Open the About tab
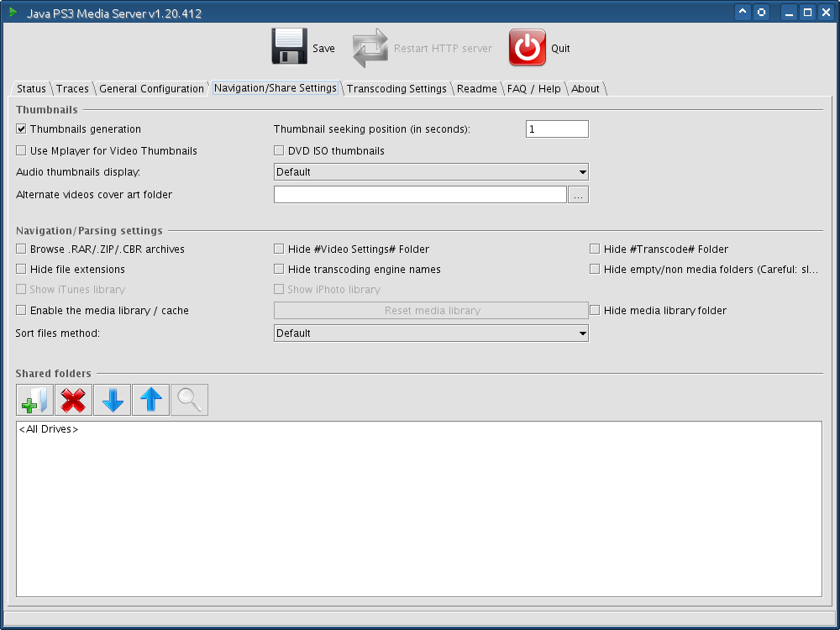This screenshot has width=840, height=630. (585, 89)
